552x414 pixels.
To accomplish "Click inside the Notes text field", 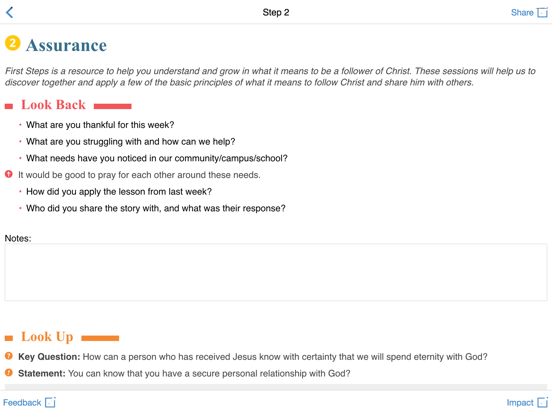I will (x=276, y=272).
